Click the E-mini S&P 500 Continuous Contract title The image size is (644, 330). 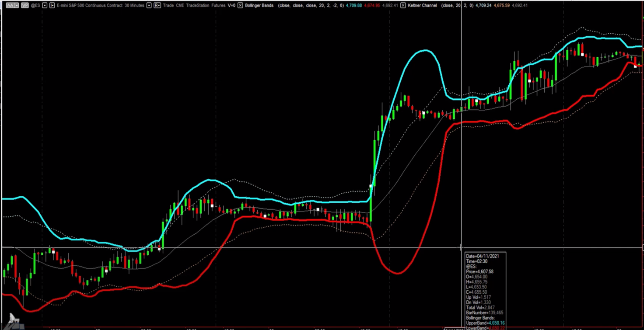(89, 6)
